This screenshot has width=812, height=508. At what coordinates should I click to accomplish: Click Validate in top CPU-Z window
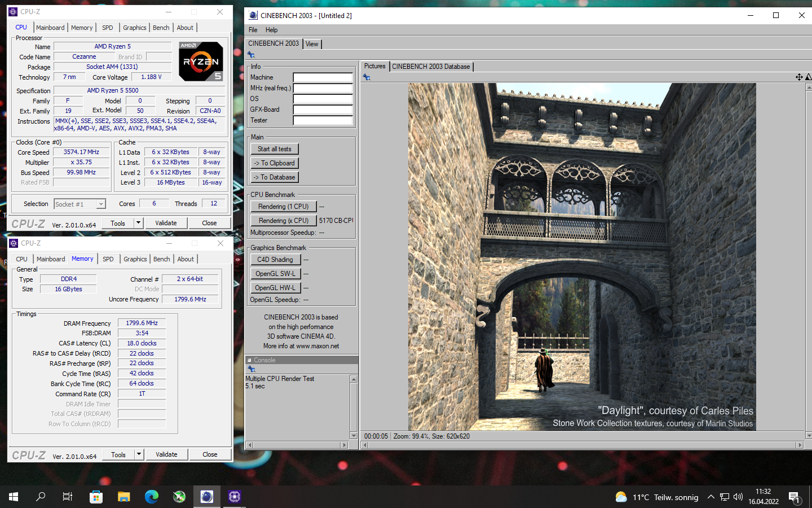tap(166, 223)
